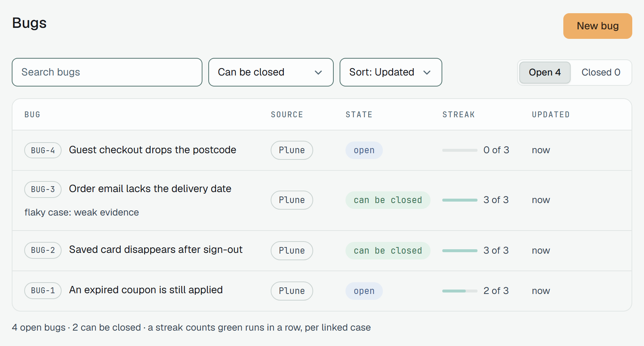Click the open state badge on BUG-1
Viewport: 644px width, 346px height.
[364, 291]
